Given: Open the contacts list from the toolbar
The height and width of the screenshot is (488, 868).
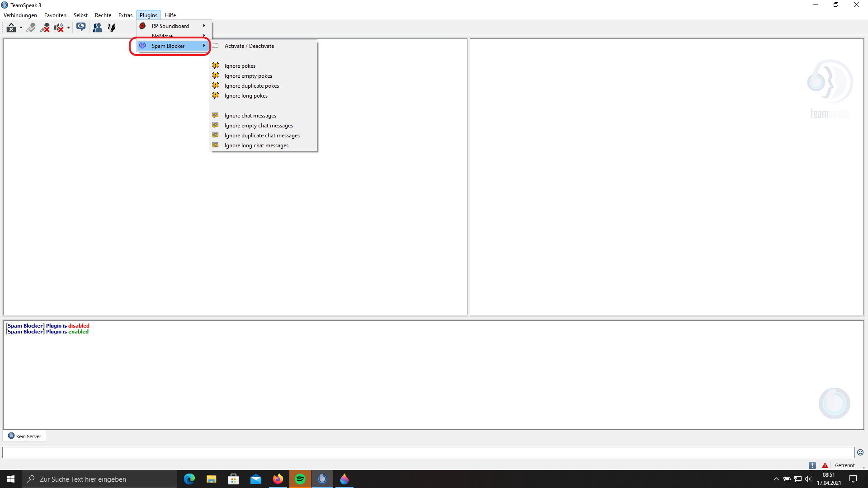Looking at the screenshot, I should pos(97,28).
